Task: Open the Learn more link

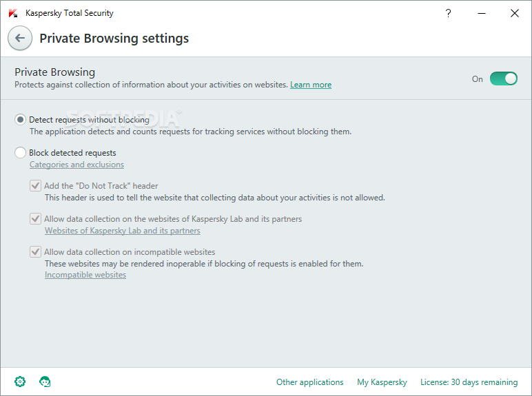Action: click(310, 85)
